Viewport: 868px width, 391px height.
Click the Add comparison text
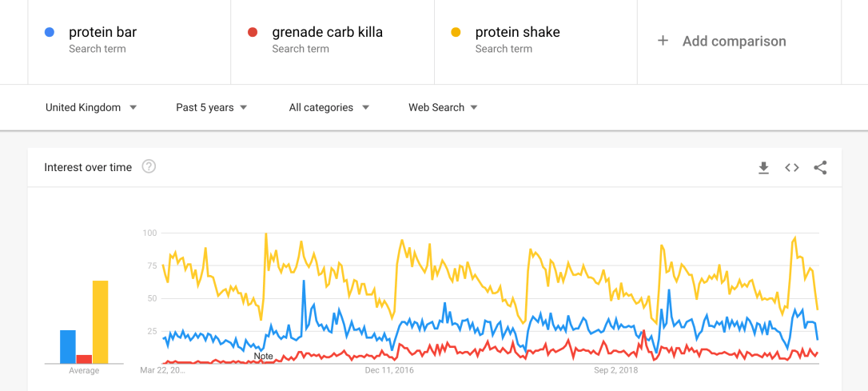click(x=734, y=41)
